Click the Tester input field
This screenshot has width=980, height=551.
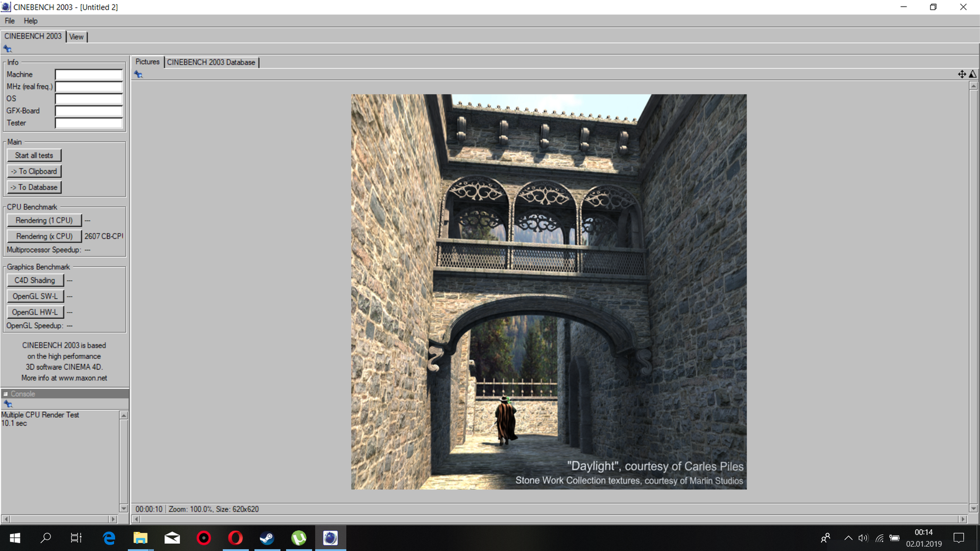pyautogui.click(x=89, y=123)
